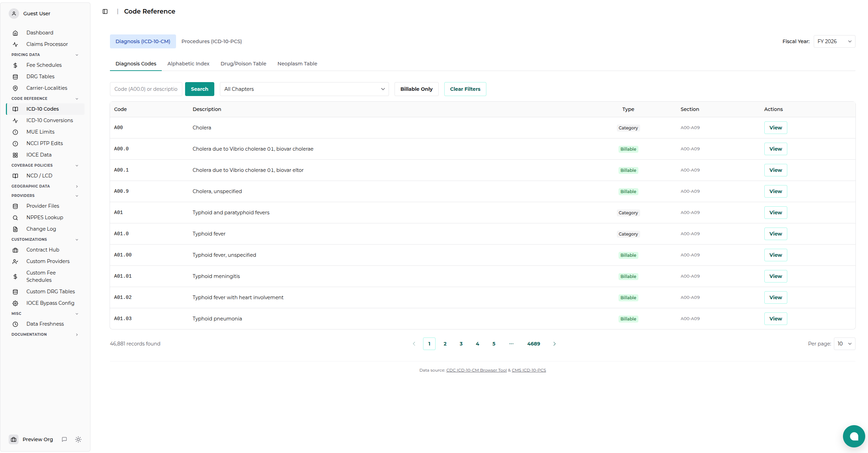Viewport: 868px width, 453px height.
Task: Click MUE Limits alert icon
Action: 15,132
